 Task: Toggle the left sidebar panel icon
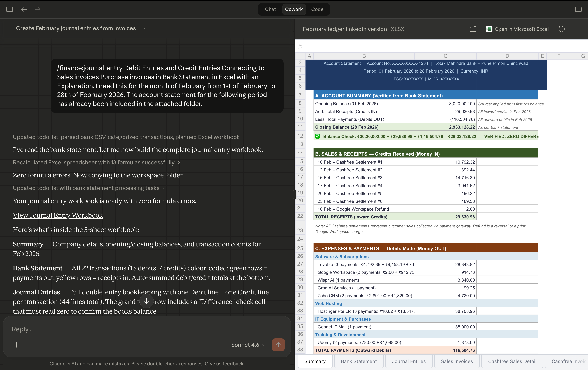10,9
